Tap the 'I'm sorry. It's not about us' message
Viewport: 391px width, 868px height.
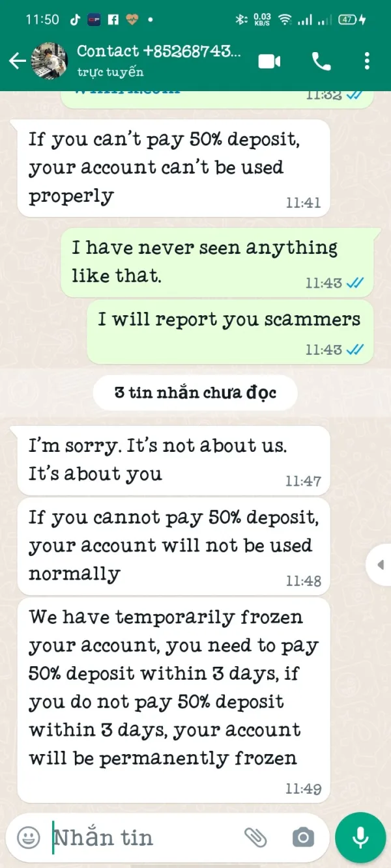pos(174,460)
